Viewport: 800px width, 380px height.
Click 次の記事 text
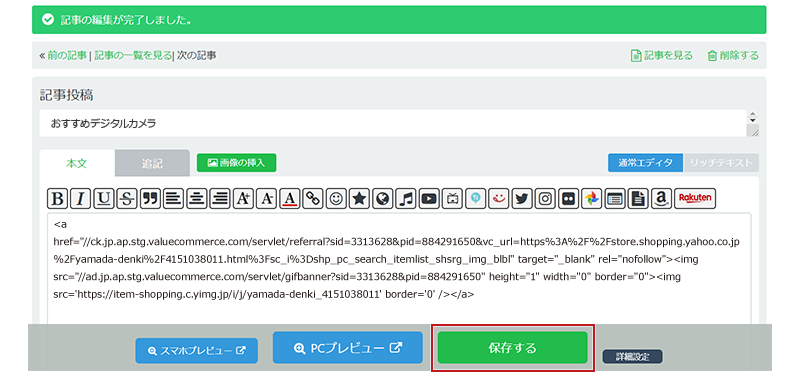(x=196, y=56)
